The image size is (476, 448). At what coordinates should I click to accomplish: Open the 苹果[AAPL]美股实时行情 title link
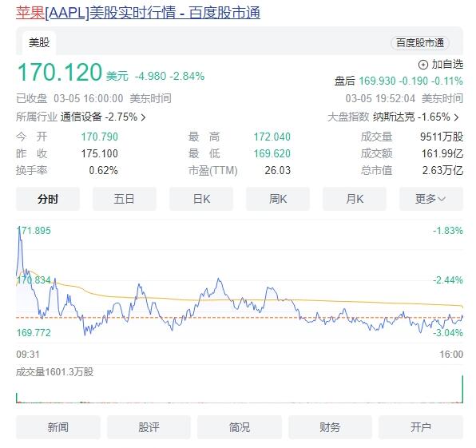tap(138, 13)
